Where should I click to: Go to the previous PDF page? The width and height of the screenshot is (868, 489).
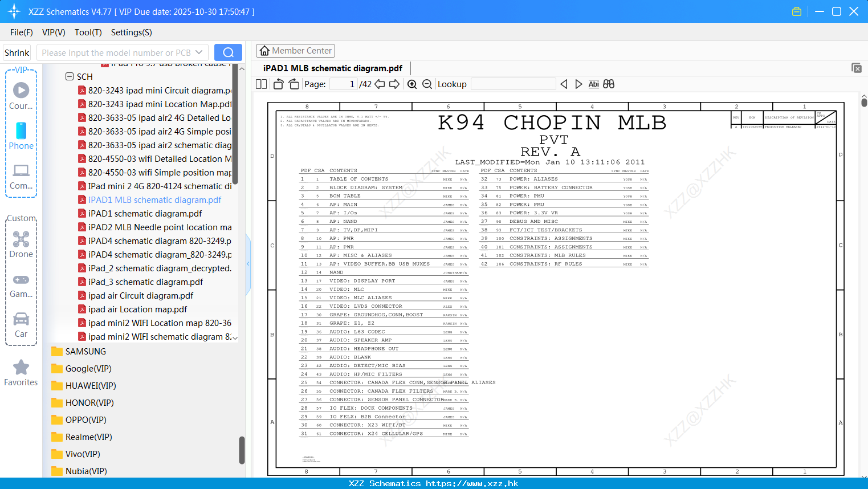pos(380,84)
